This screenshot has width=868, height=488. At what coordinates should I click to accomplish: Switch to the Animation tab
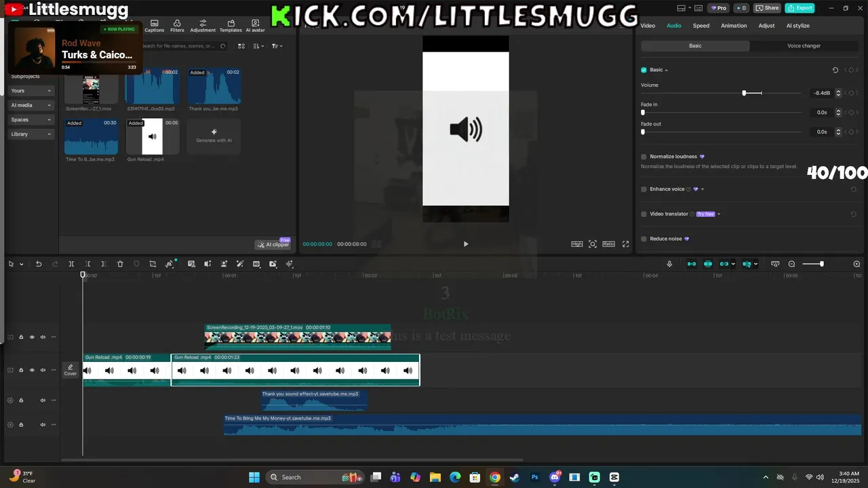[x=734, y=26]
